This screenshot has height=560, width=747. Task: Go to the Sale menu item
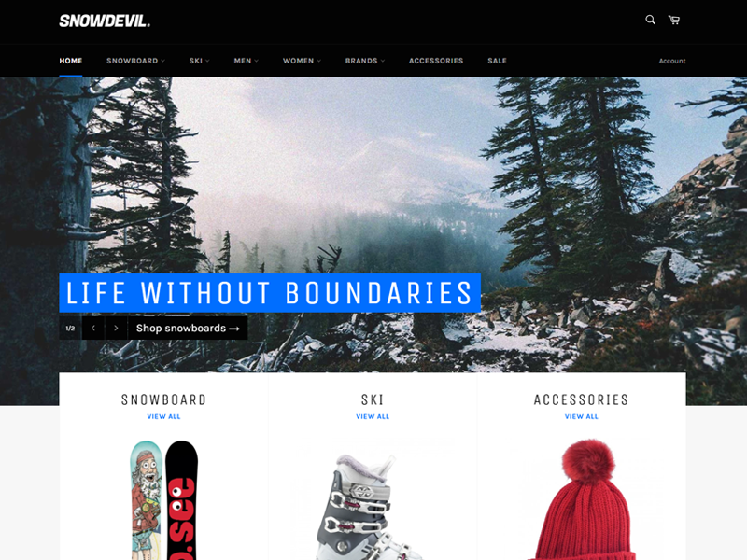(497, 61)
